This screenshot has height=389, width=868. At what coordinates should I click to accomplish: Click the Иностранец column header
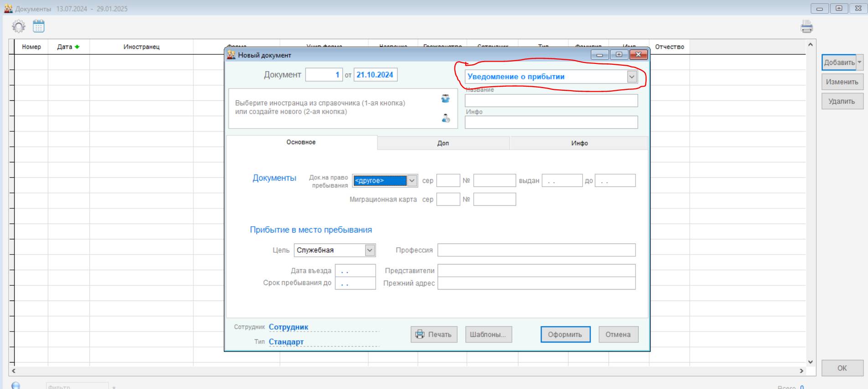[141, 47]
